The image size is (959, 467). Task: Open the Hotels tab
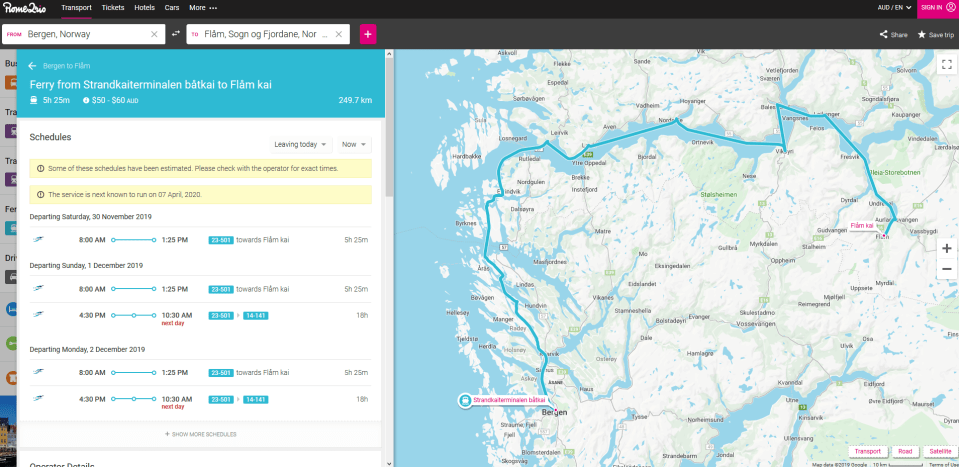pyautogui.click(x=145, y=8)
